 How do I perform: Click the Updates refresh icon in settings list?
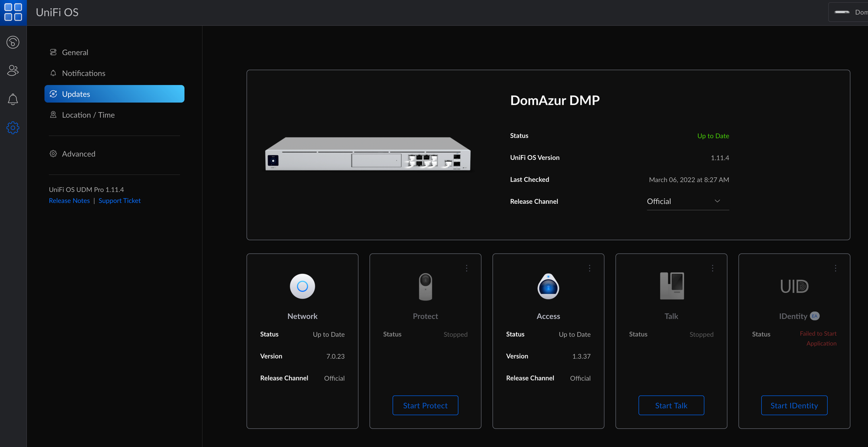coord(53,94)
